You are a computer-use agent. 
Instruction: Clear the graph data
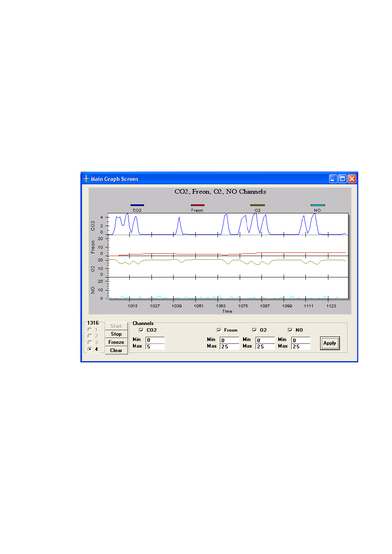(116, 350)
